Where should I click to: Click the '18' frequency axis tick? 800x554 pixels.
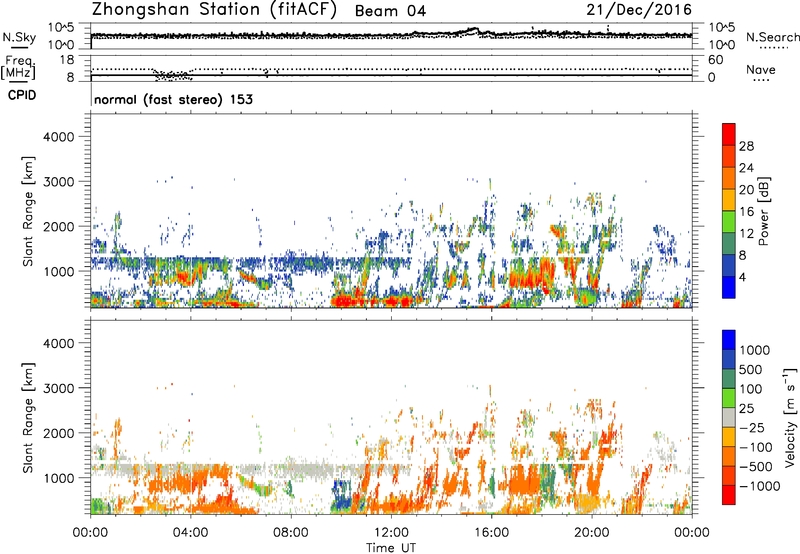(x=67, y=60)
